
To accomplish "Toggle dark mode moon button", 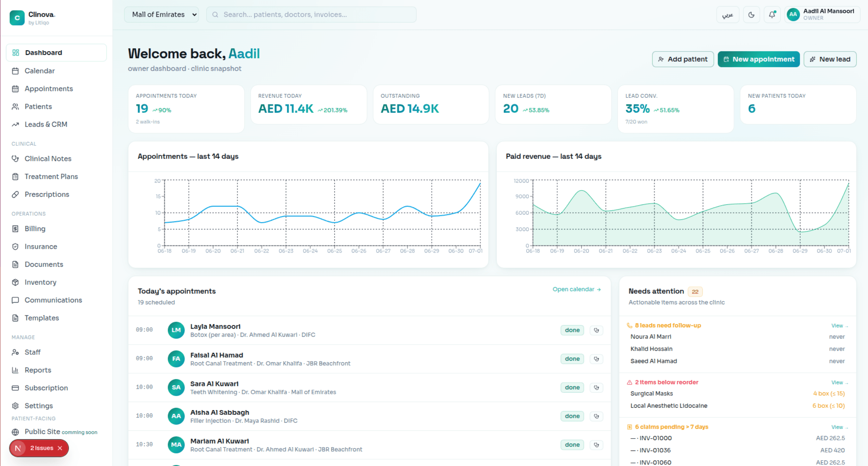I will tap(751, 15).
